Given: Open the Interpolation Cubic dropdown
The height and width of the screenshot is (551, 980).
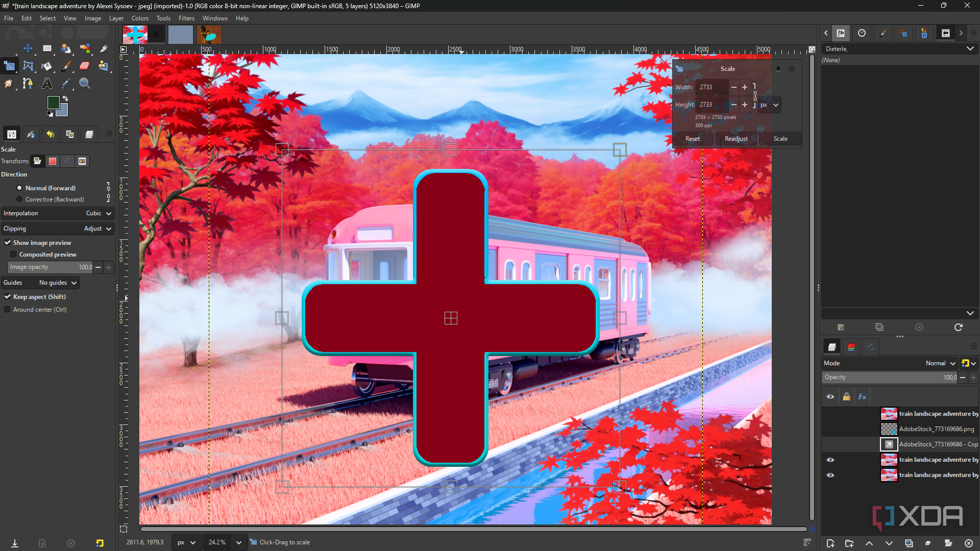Looking at the screenshot, I should (x=57, y=213).
